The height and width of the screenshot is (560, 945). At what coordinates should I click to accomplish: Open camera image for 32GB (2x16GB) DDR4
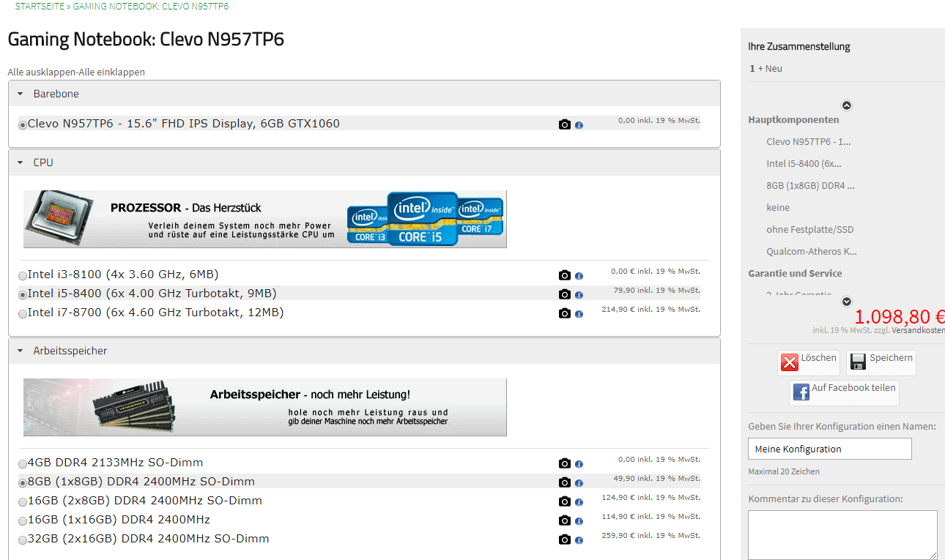tap(564, 540)
